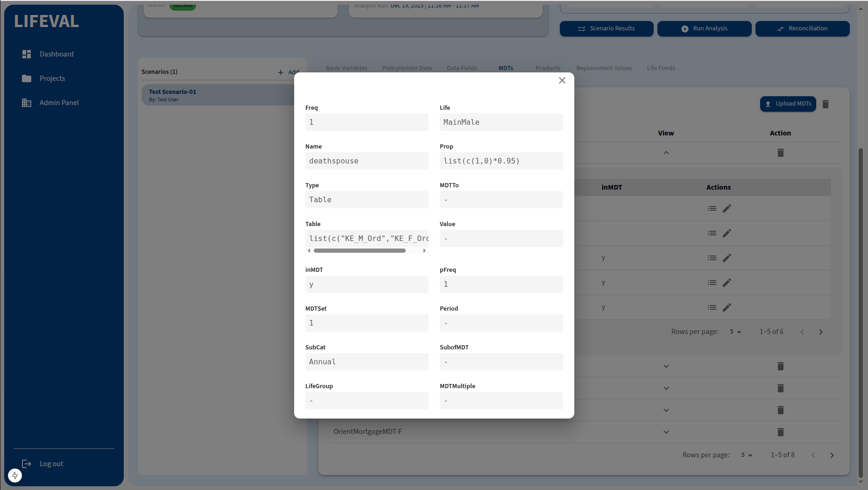Click the Log out icon
Image resolution: width=868 pixels, height=490 pixels.
(27, 464)
